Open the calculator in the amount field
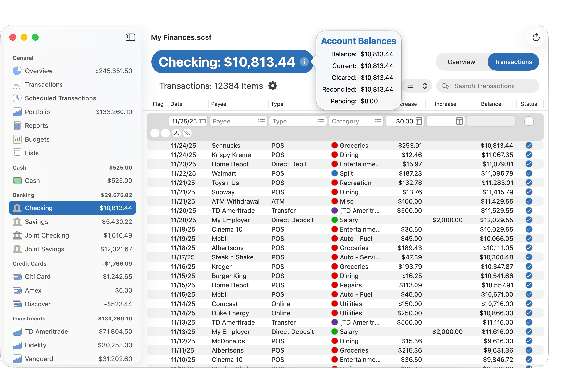This screenshot has width=588, height=392. (419, 121)
